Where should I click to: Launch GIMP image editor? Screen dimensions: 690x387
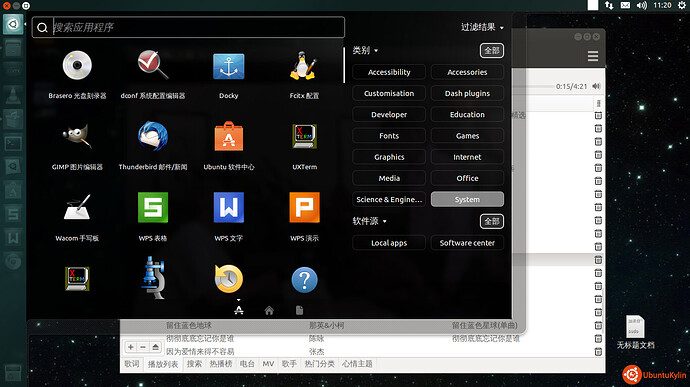(77, 137)
